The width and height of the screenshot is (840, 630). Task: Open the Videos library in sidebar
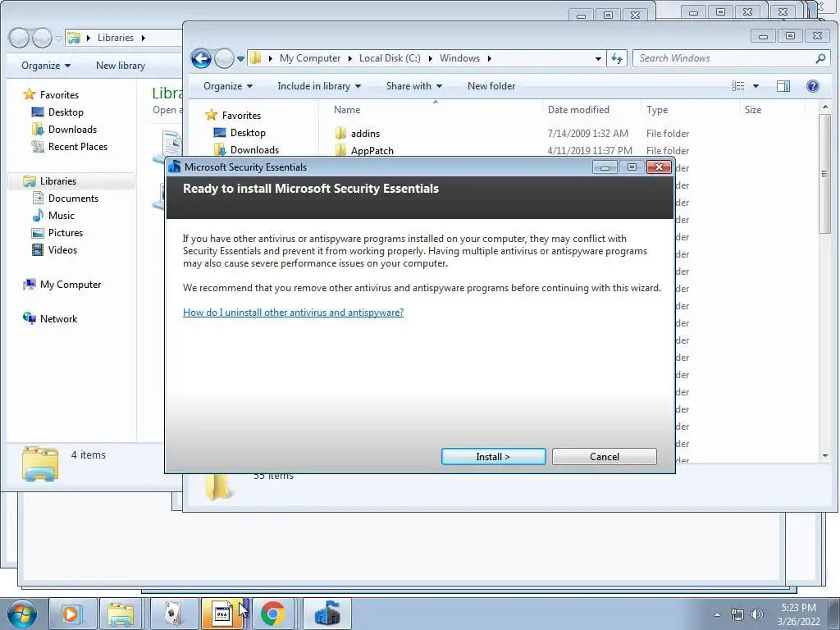(x=62, y=249)
